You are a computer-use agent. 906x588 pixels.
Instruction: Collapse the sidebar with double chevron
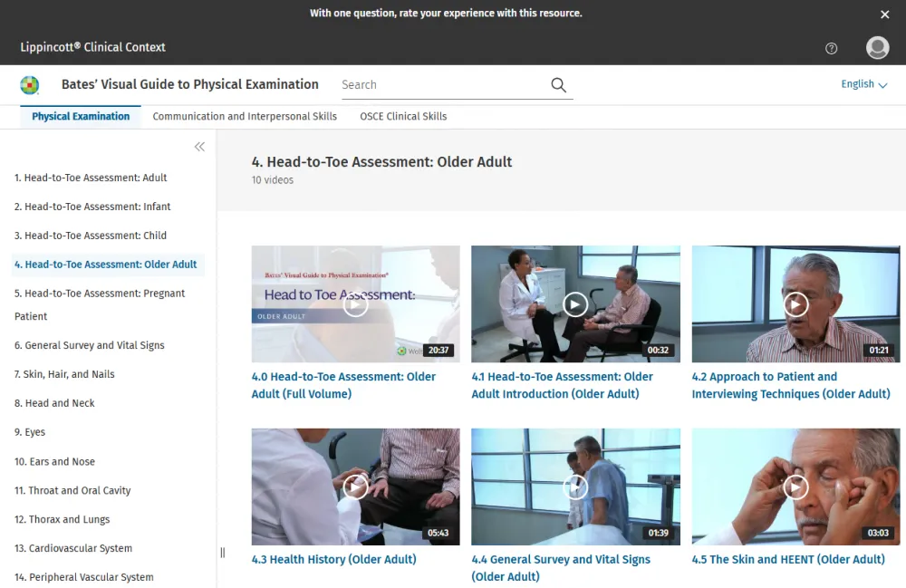click(199, 147)
